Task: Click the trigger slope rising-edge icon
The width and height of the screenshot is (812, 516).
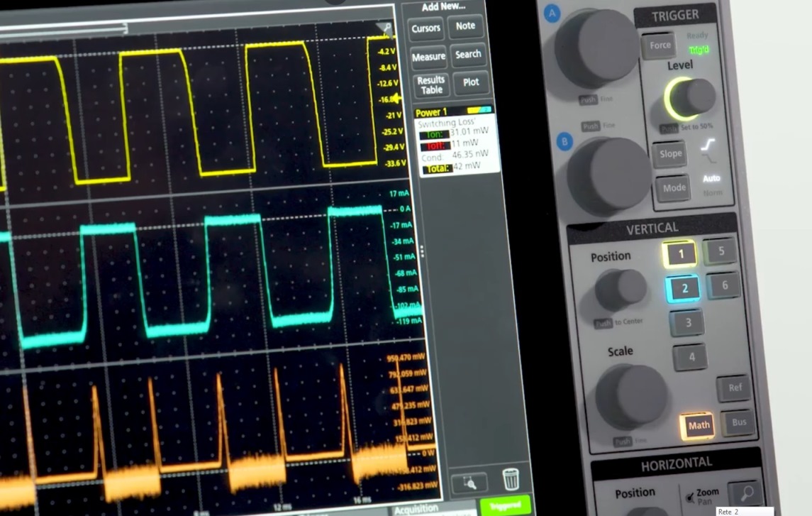Action: pos(708,148)
